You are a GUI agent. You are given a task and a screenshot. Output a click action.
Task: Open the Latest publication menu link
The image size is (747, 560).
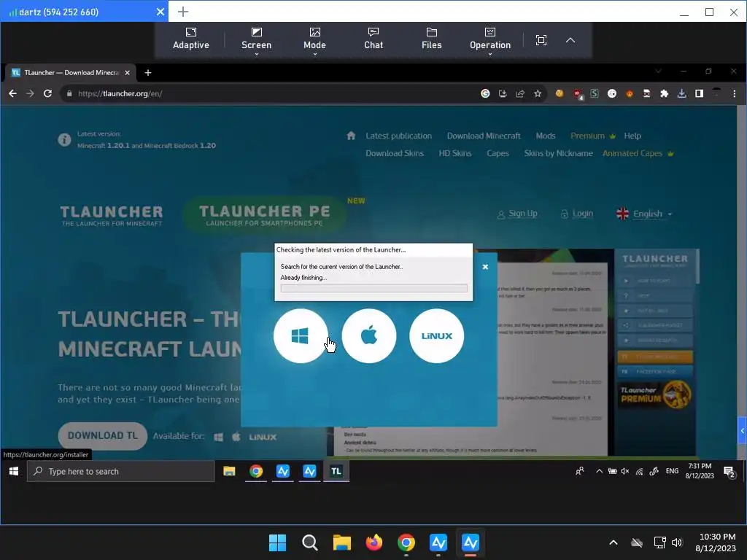click(398, 136)
